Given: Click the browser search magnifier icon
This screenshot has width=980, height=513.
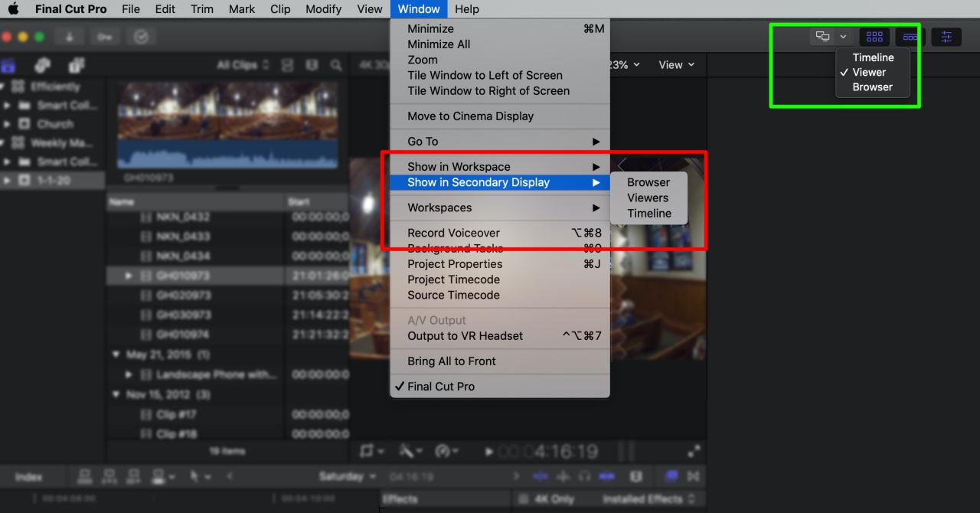Looking at the screenshot, I should pyautogui.click(x=336, y=65).
